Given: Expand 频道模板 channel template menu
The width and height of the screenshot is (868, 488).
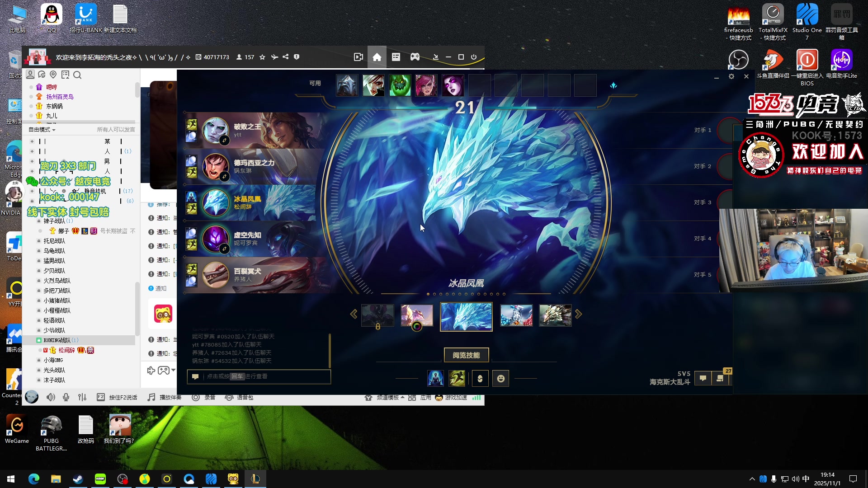Looking at the screenshot, I should coord(384,398).
